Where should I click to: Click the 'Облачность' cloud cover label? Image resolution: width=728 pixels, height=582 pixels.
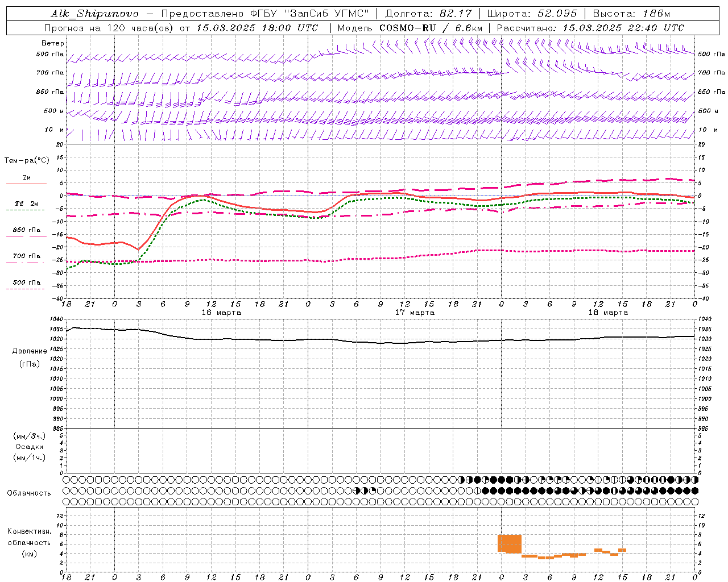pyautogui.click(x=29, y=493)
